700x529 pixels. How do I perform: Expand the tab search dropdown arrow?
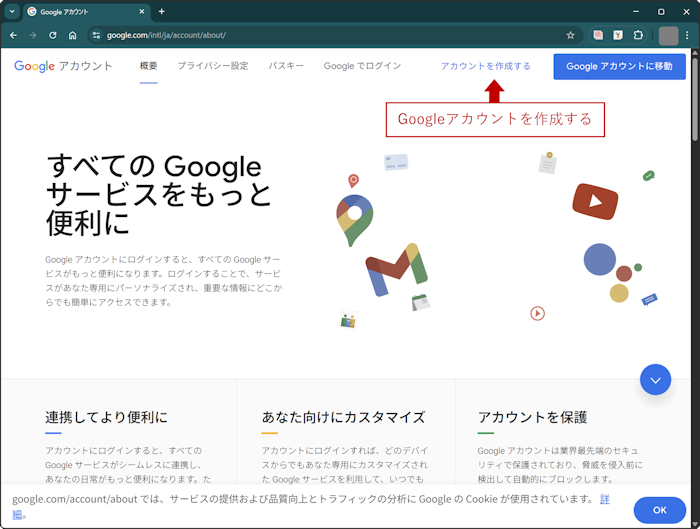point(12,11)
